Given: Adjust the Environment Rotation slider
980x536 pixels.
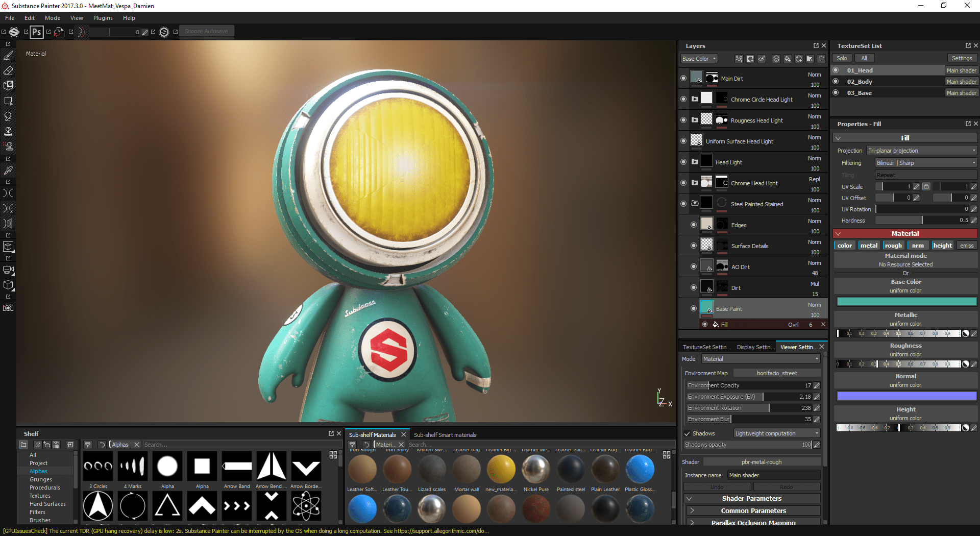Looking at the screenshot, I should coord(749,408).
